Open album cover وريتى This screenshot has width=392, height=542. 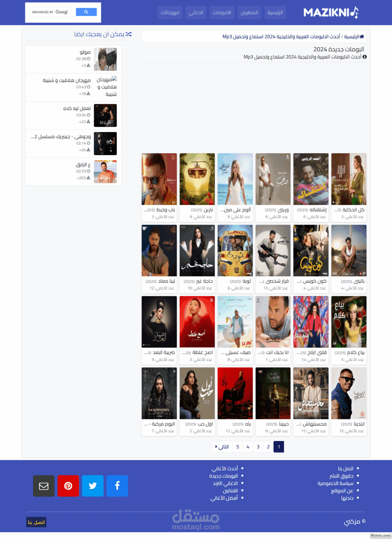pyautogui.click(x=273, y=179)
